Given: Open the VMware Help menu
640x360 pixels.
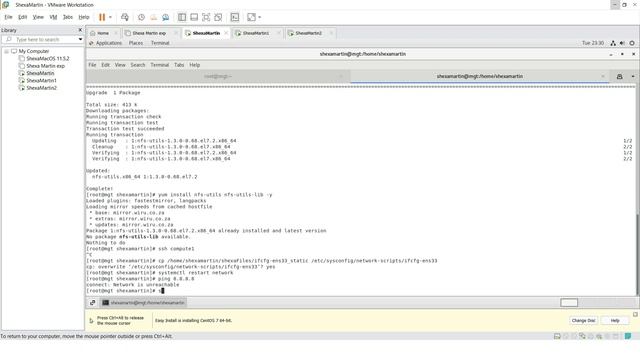Looking at the screenshot, I should [84, 17].
